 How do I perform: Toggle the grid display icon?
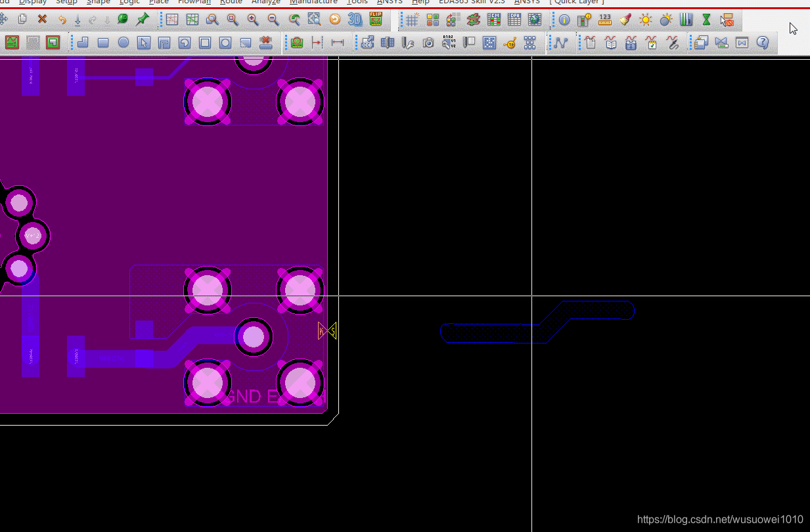412,20
